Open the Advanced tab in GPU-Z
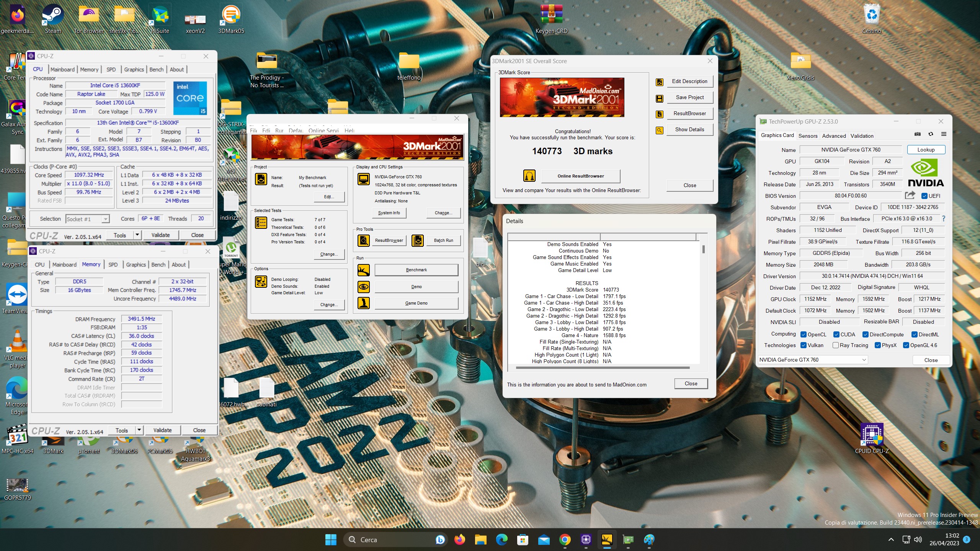Screen dimensions: 980x551 point(834,135)
